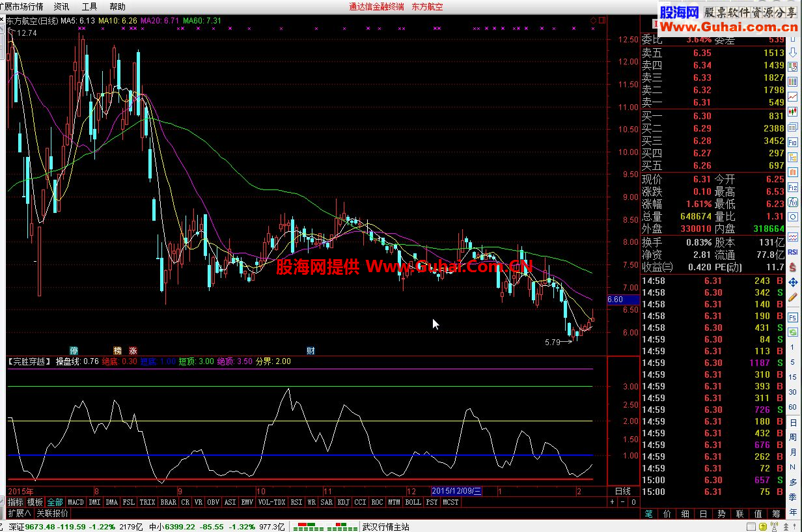Click the - zoom button beside 日线
802x532 pixels.
(x=623, y=502)
